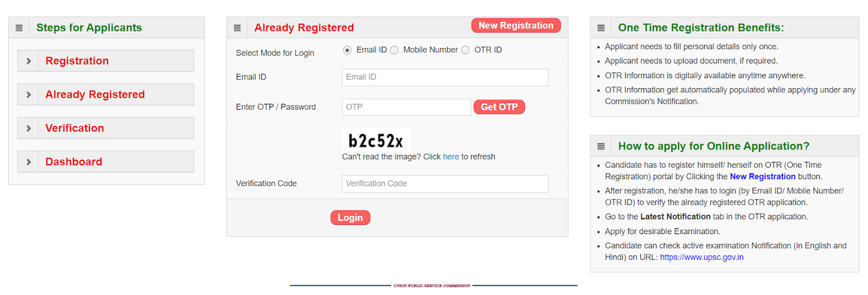Open the upsc.gov.in URL link
868x295 pixels.
click(701, 257)
